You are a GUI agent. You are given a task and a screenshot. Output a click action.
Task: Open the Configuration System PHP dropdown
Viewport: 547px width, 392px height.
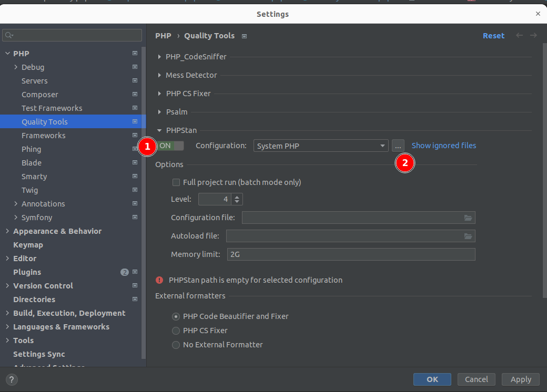321,146
